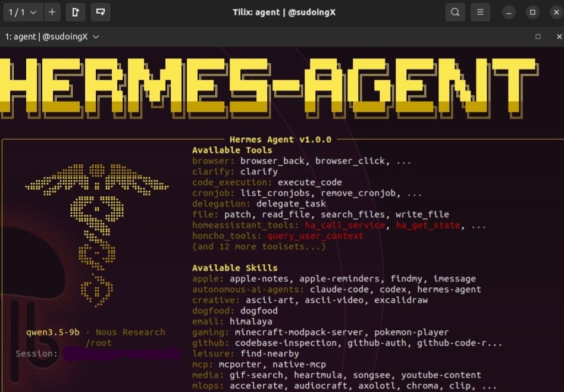Click the terminal title '1: agent | @sudoingX'
This screenshot has width=564, height=392.
46,37
